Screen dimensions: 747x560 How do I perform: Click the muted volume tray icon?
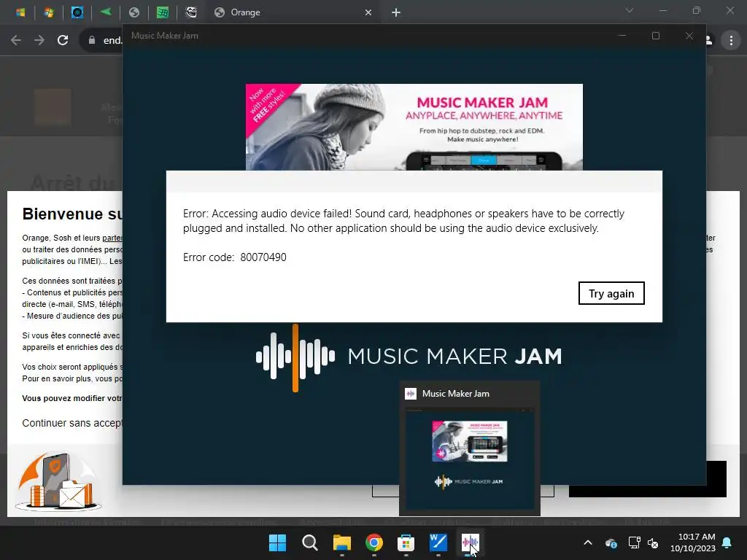(653, 542)
